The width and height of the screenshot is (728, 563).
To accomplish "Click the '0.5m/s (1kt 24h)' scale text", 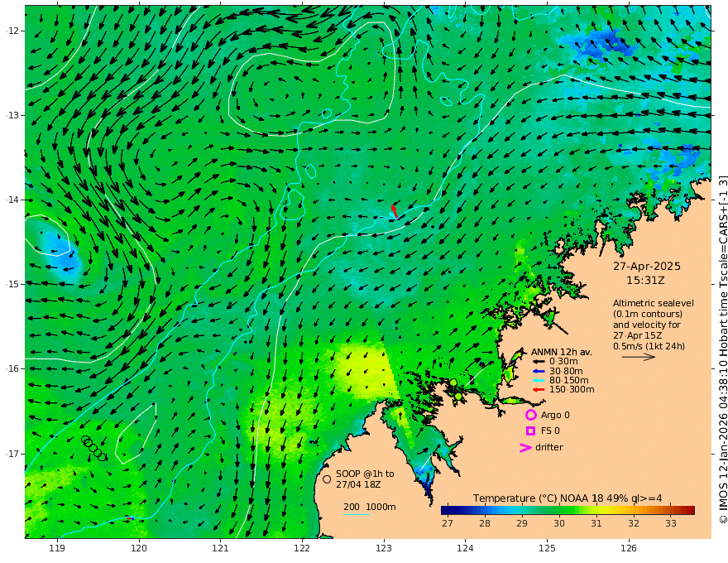I will point(649,346).
